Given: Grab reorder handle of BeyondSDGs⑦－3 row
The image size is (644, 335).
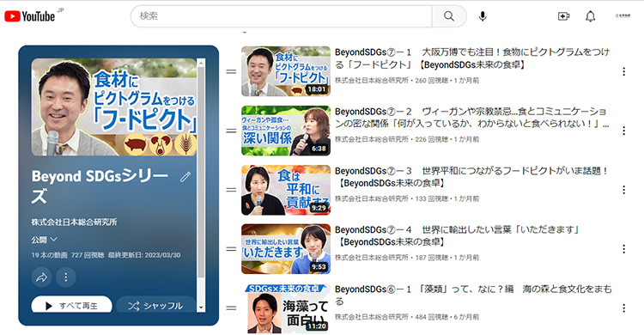Looking at the screenshot, I should pos(231,190).
